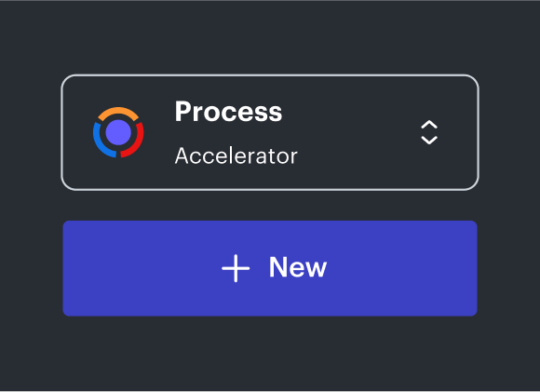Click the blue area left of plus sign
This screenshot has height=392, width=540.
click(142, 268)
